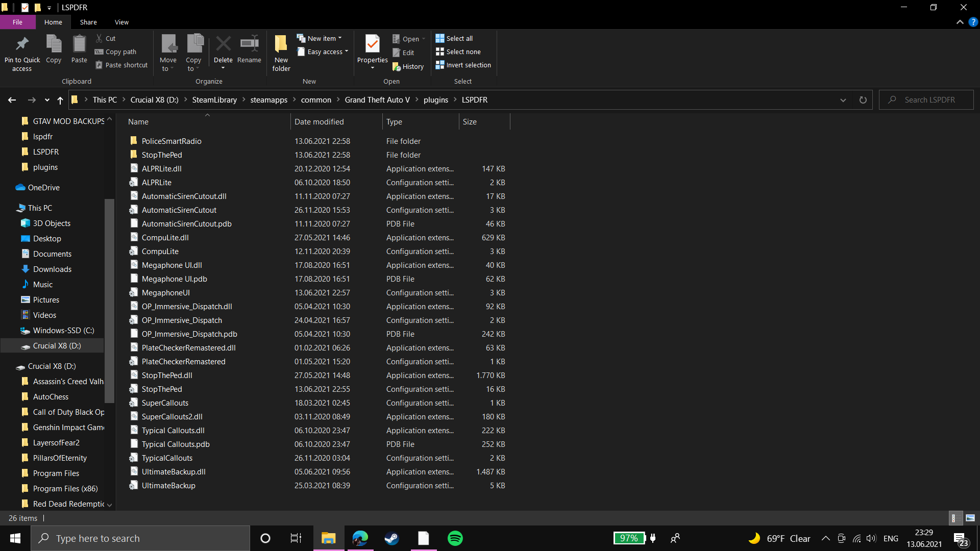Open the Easy access dropdown
The image size is (980, 551).
point(325,52)
